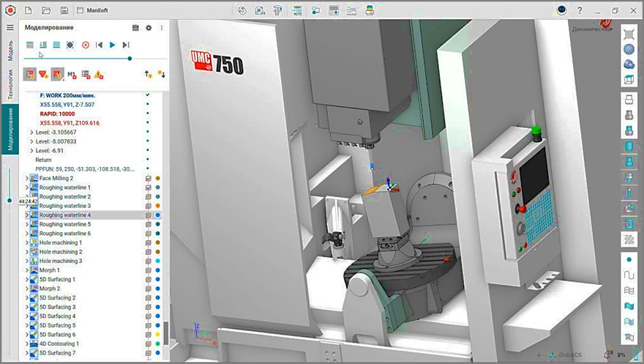Viewport: 644px width, 364px height.
Task: Click the Return entry in the tree
Action: tap(43, 160)
